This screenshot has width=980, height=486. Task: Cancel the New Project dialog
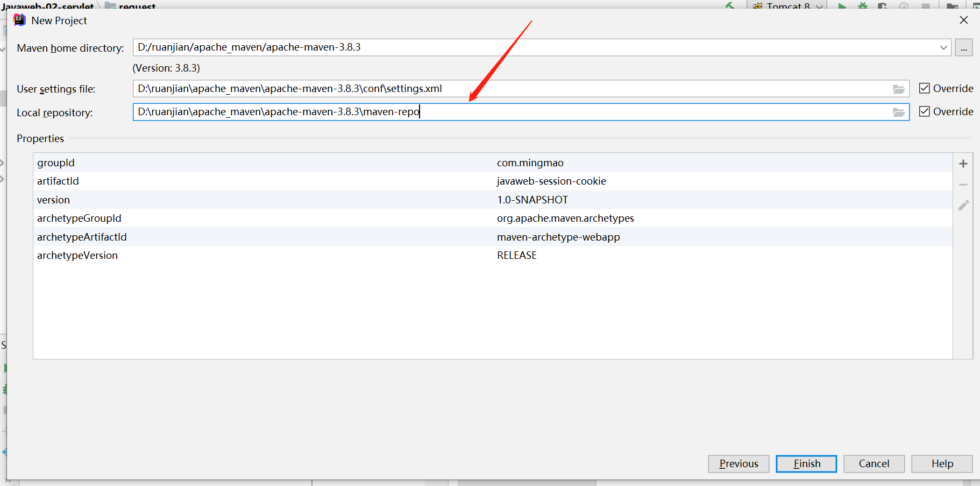[874, 463]
